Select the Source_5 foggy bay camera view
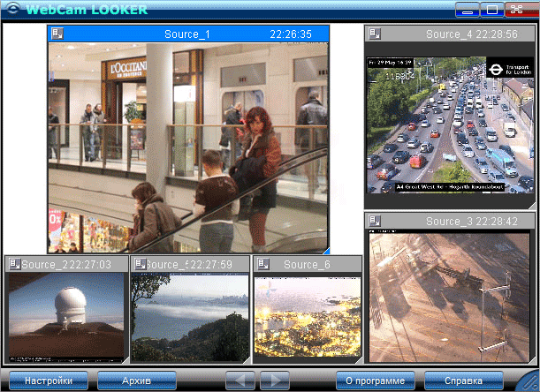Screen dimensions: 540x392 190,317
